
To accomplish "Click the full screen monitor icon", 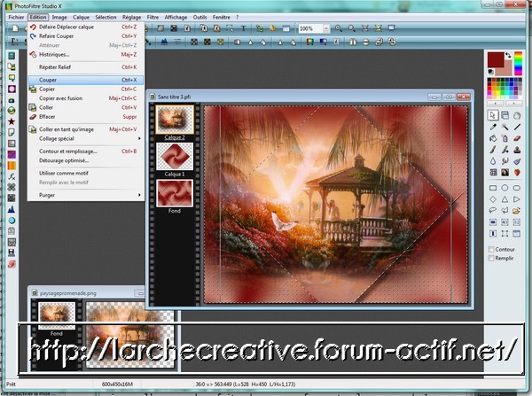I will (391, 28).
